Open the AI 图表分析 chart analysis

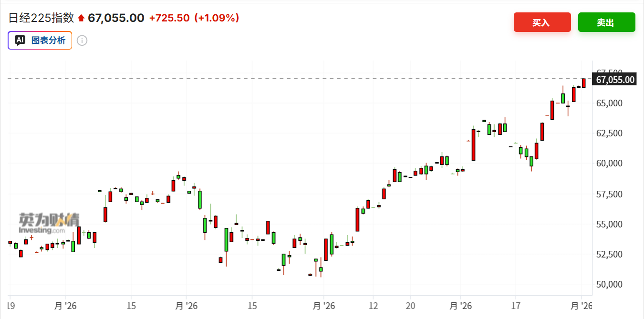tap(40, 41)
